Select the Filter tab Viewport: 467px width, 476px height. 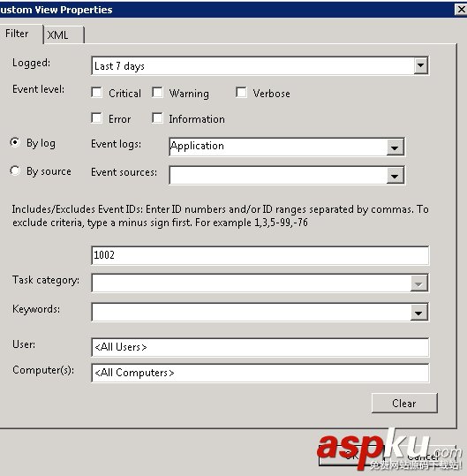tap(21, 34)
